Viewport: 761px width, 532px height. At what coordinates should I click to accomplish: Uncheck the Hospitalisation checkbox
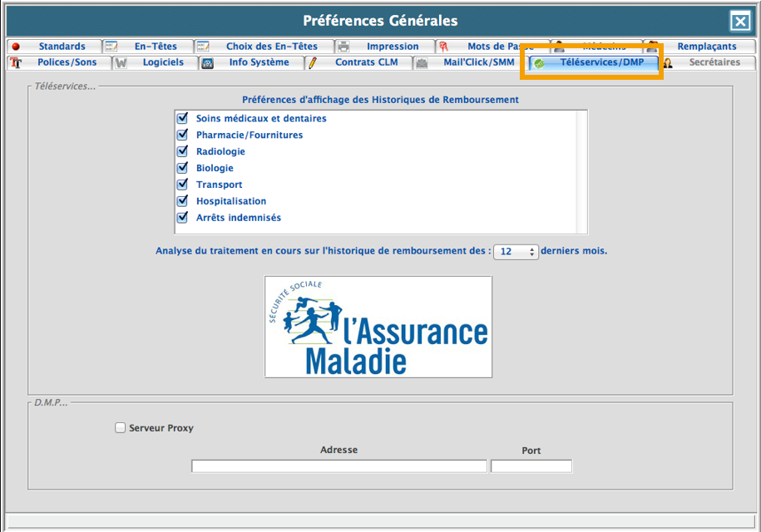[x=182, y=200]
